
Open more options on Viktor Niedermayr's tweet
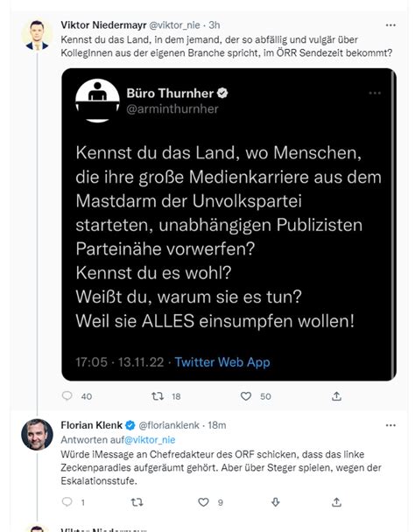point(390,25)
